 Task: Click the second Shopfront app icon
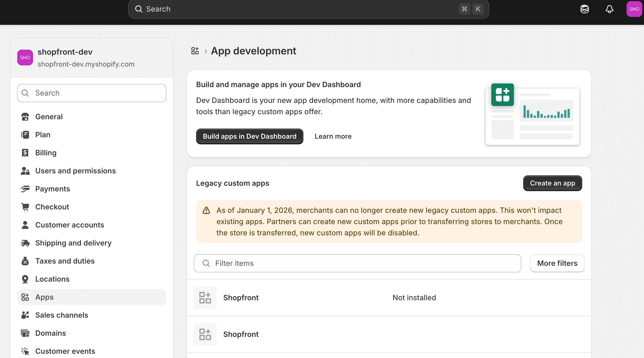click(205, 334)
